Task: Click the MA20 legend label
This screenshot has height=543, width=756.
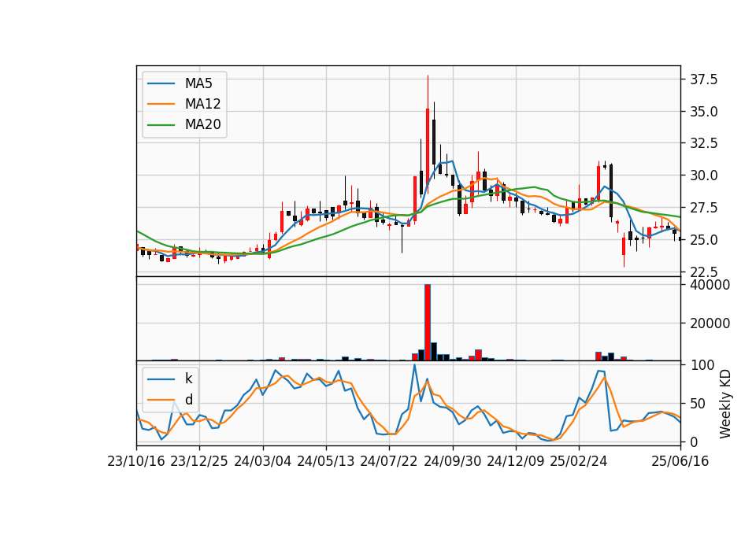Action: click(202, 124)
